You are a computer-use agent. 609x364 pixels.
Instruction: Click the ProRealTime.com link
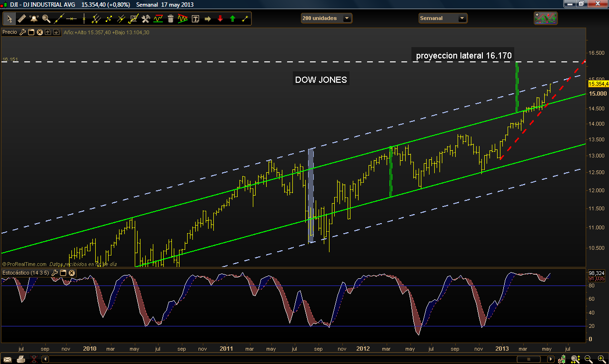tap(24, 264)
